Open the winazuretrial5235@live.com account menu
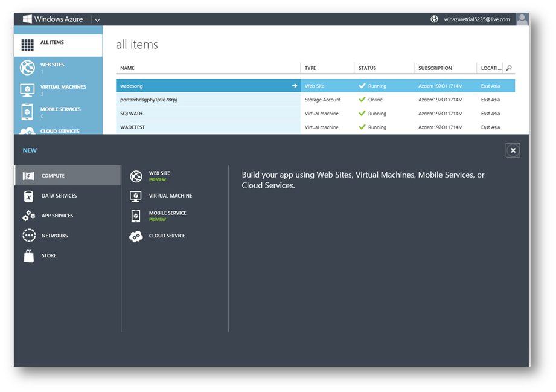 tap(476, 19)
